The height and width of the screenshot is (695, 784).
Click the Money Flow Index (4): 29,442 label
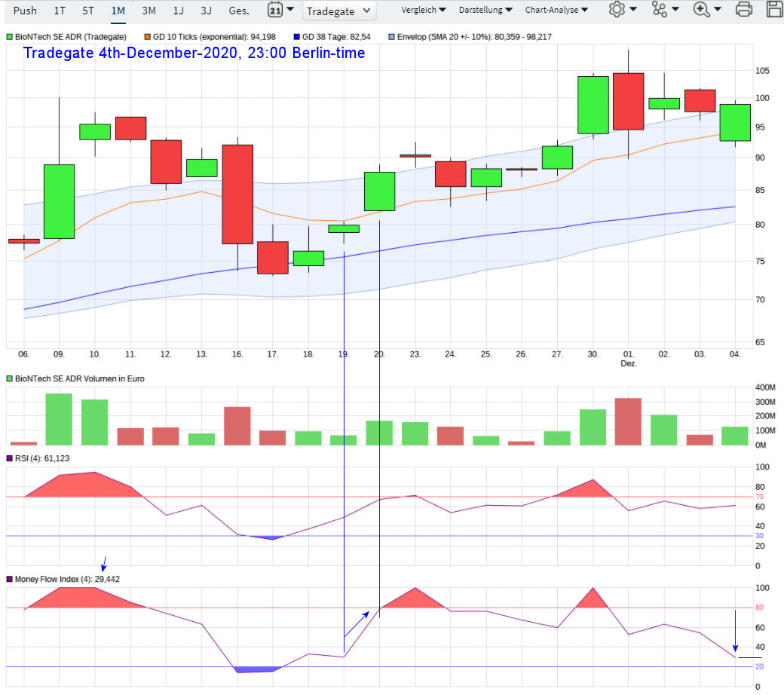(67, 580)
